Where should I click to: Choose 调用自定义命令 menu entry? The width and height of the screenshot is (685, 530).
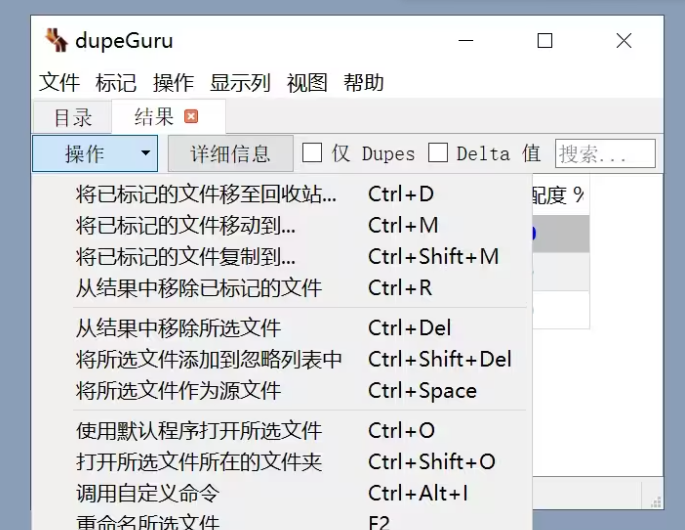coord(282,493)
